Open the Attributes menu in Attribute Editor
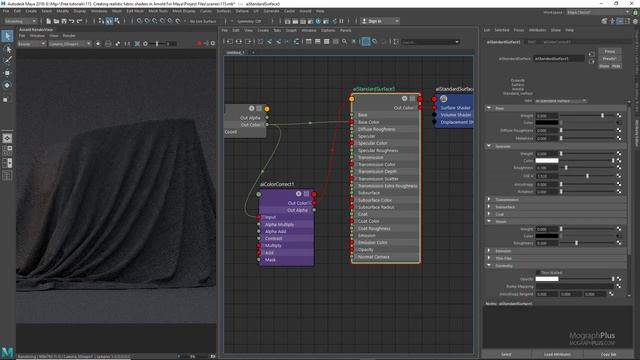The image size is (640, 360). tap(537, 30)
